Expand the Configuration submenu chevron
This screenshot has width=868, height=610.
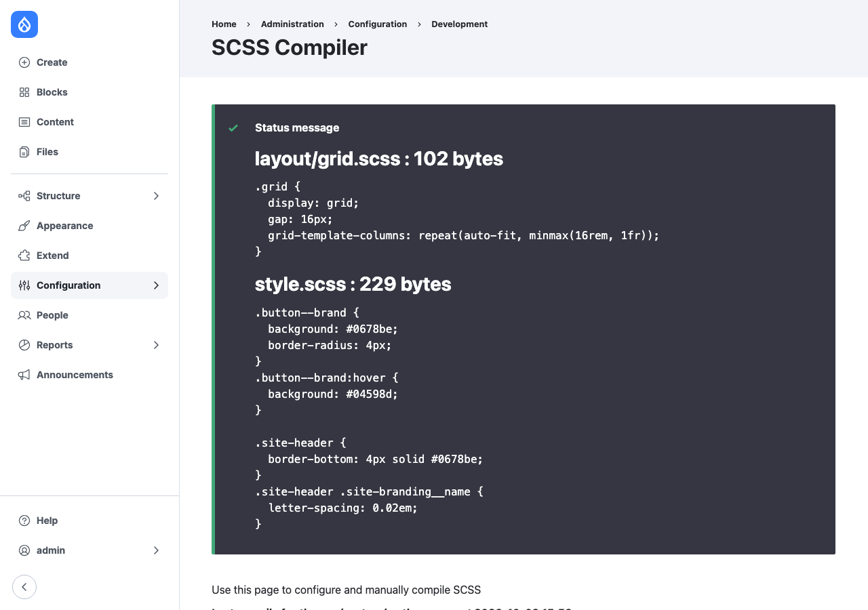pos(156,285)
